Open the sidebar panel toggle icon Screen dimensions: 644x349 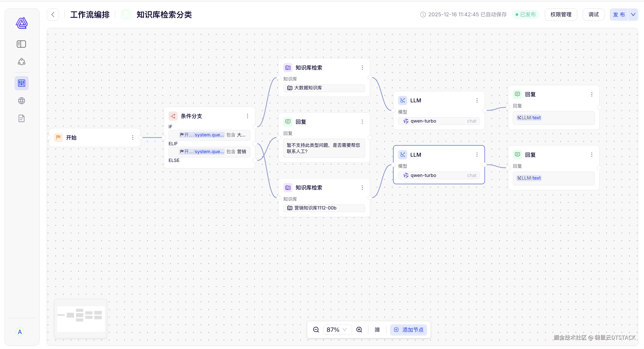click(x=22, y=44)
